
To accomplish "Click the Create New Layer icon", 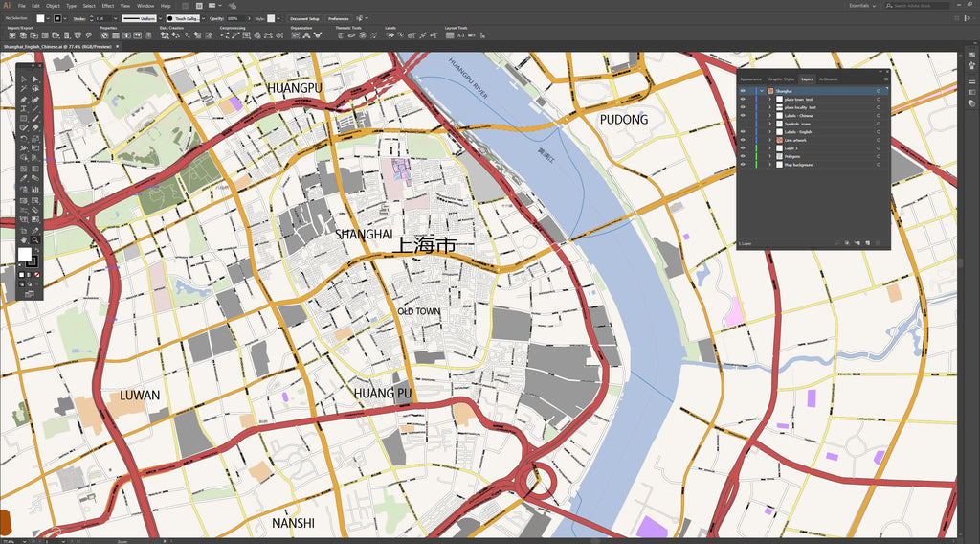I will tap(868, 244).
